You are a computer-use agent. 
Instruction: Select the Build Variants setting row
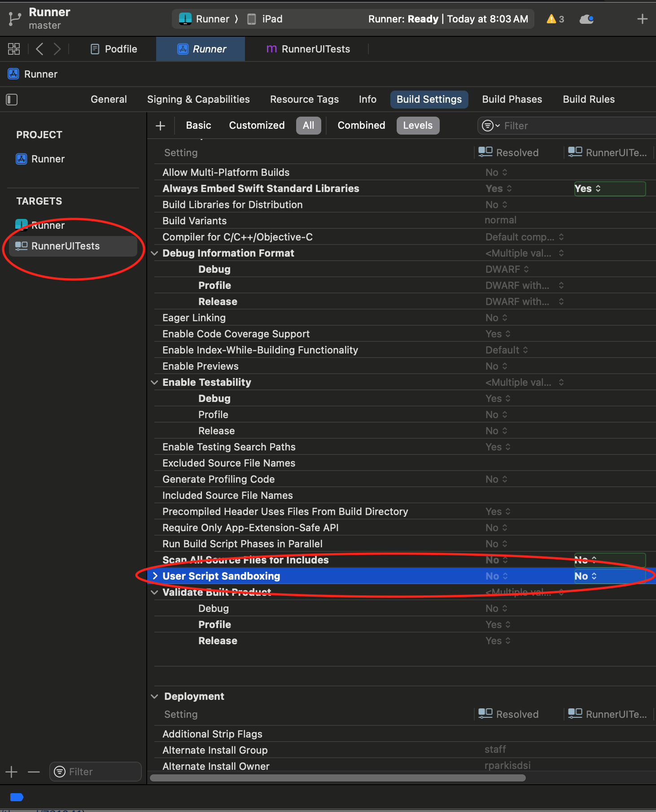click(405, 221)
